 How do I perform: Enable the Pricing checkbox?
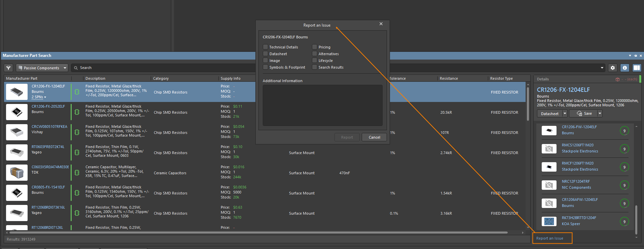(315, 47)
